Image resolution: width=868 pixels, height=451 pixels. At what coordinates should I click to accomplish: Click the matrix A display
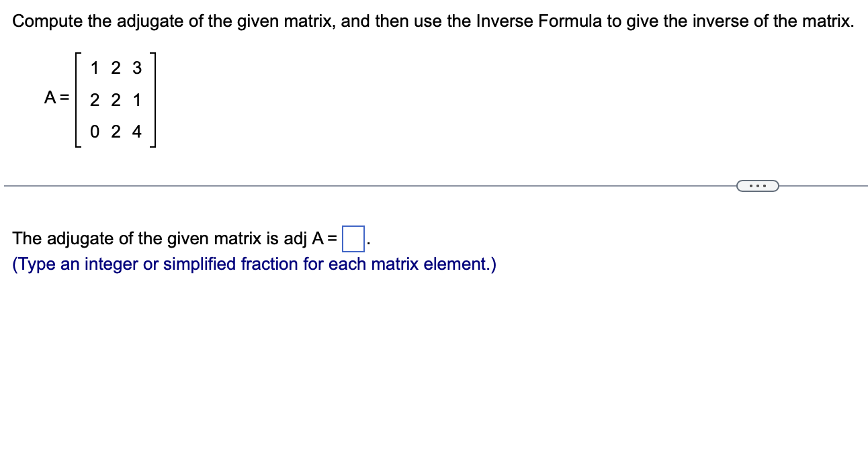[116, 100]
